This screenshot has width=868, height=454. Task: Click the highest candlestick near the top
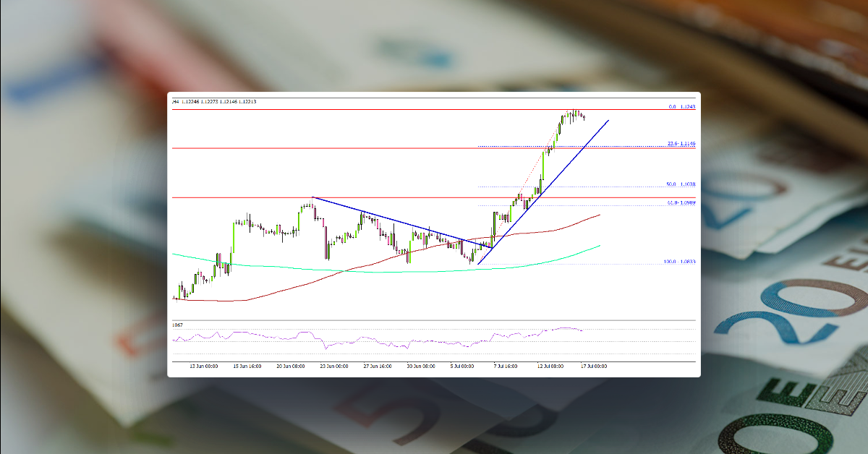pos(571,112)
